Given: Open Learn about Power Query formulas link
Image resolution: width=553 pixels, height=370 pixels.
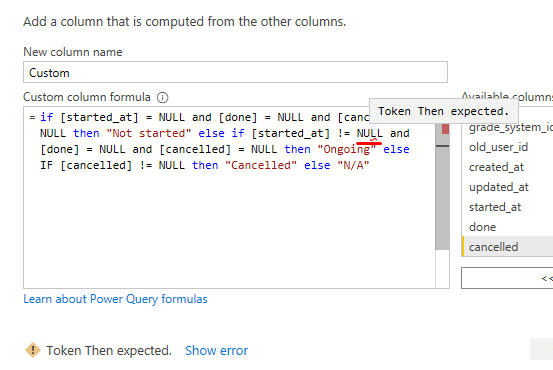Looking at the screenshot, I should point(115,299).
